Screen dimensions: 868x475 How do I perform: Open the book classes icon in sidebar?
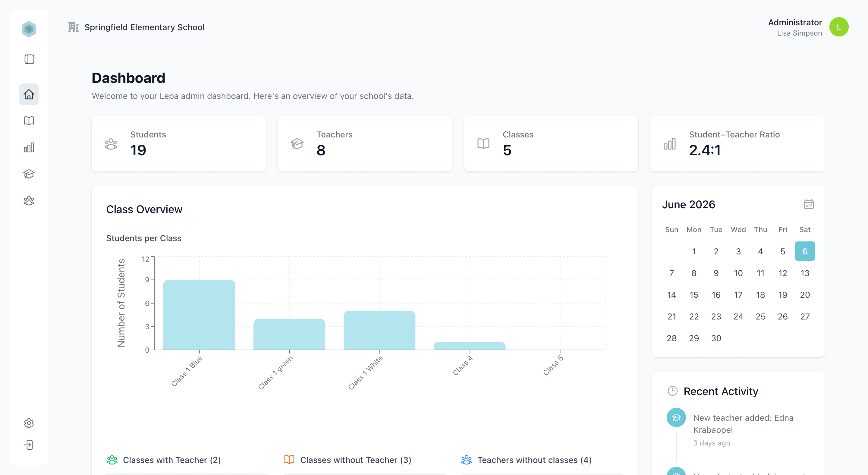tap(29, 121)
